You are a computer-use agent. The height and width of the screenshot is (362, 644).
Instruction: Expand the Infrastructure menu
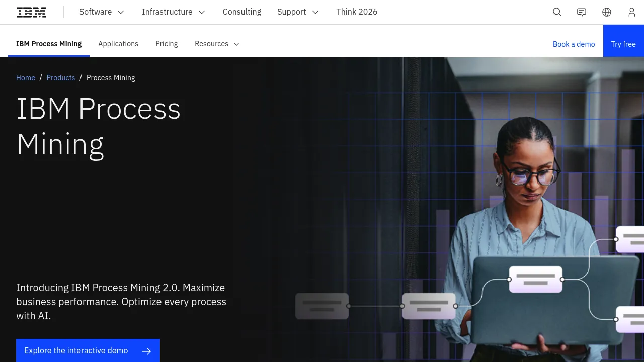174,12
